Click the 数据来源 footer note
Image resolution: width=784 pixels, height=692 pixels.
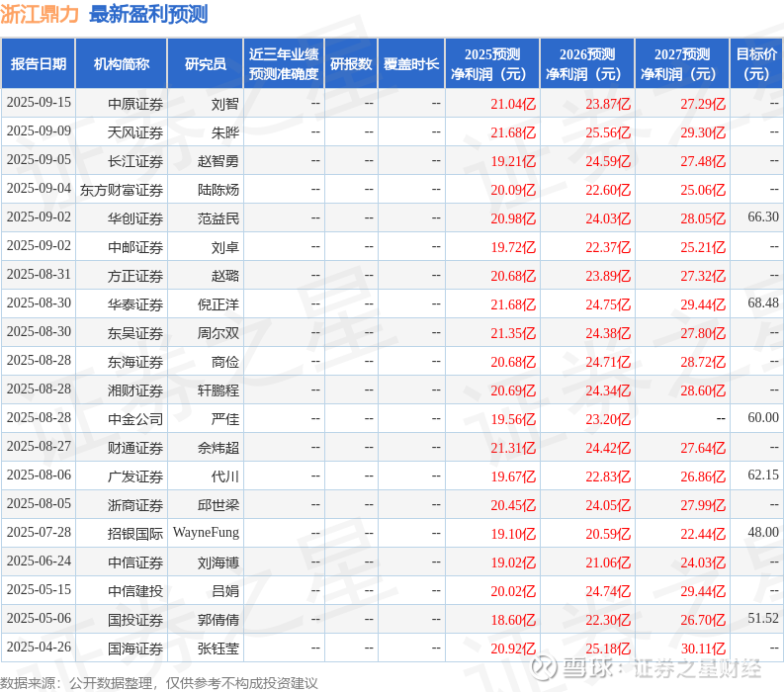point(158,683)
